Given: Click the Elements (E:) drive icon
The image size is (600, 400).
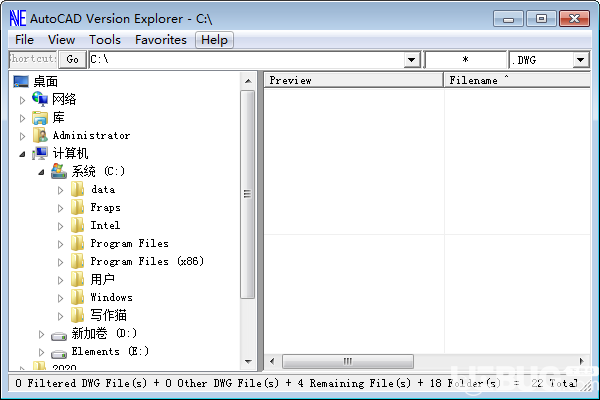Looking at the screenshot, I should (59, 354).
